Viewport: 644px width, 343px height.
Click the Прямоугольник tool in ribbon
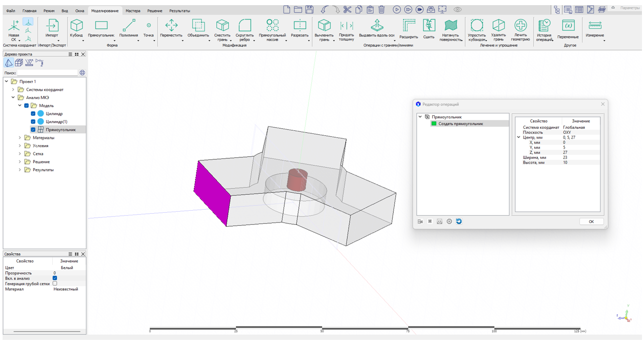[x=101, y=28]
